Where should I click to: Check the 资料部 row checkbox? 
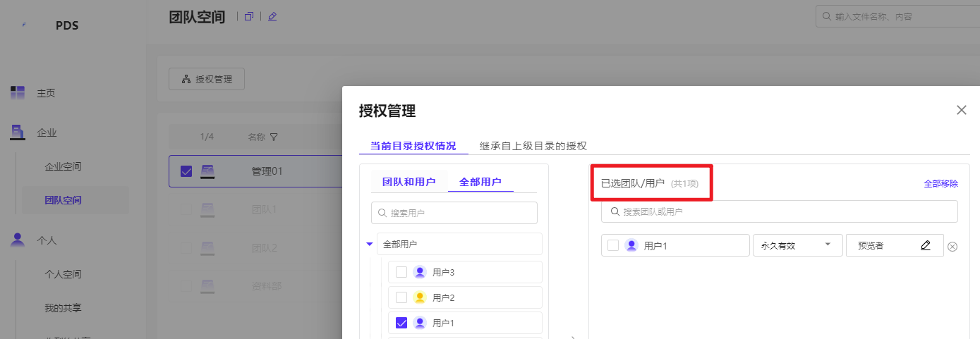point(186,286)
